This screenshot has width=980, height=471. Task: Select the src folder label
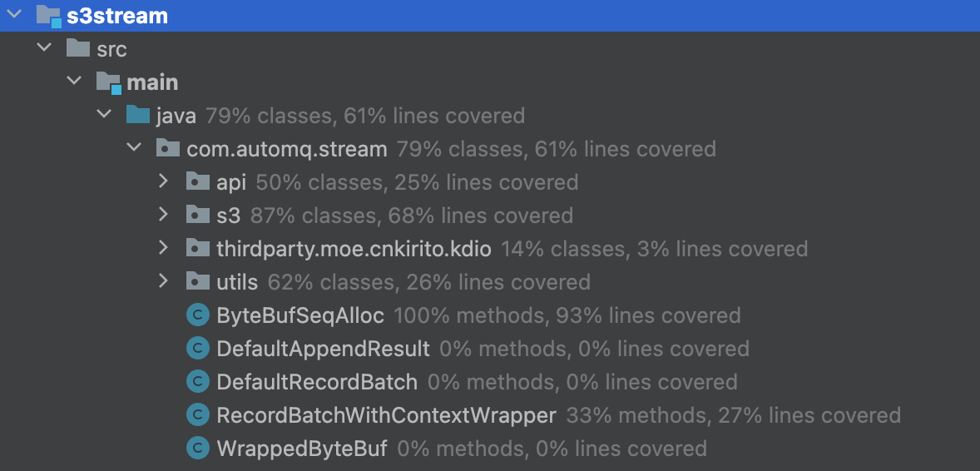click(x=111, y=49)
